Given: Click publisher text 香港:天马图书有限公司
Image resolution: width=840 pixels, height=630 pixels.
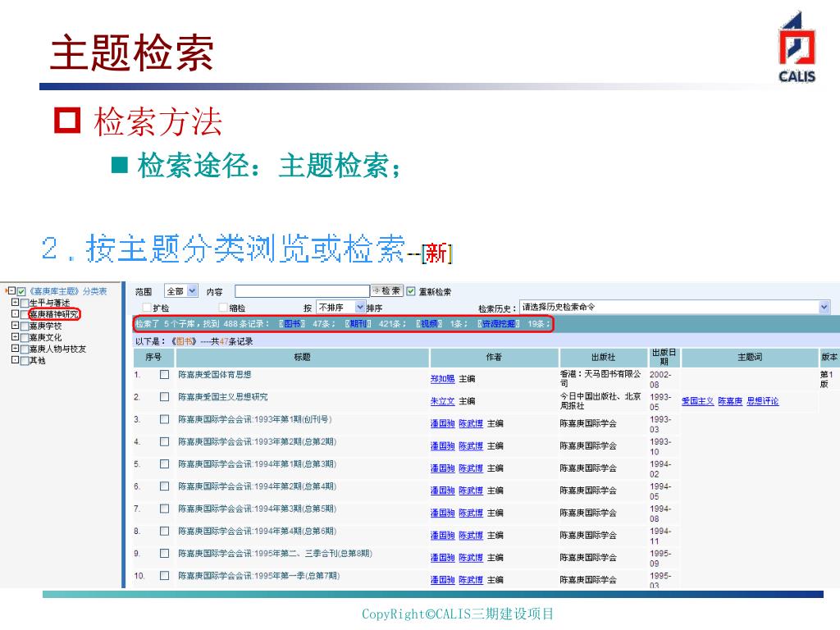Looking at the screenshot, I should (x=600, y=378).
